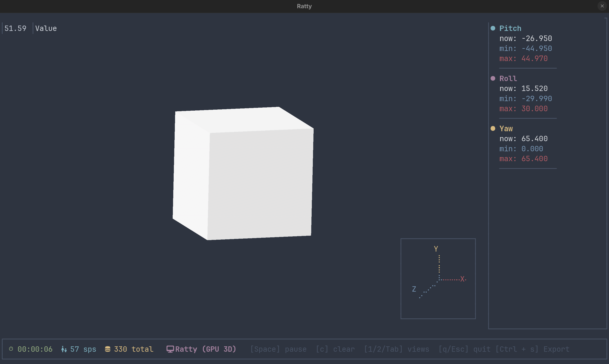Click the white 3D cube
This screenshot has width=609, height=364.
click(243, 173)
